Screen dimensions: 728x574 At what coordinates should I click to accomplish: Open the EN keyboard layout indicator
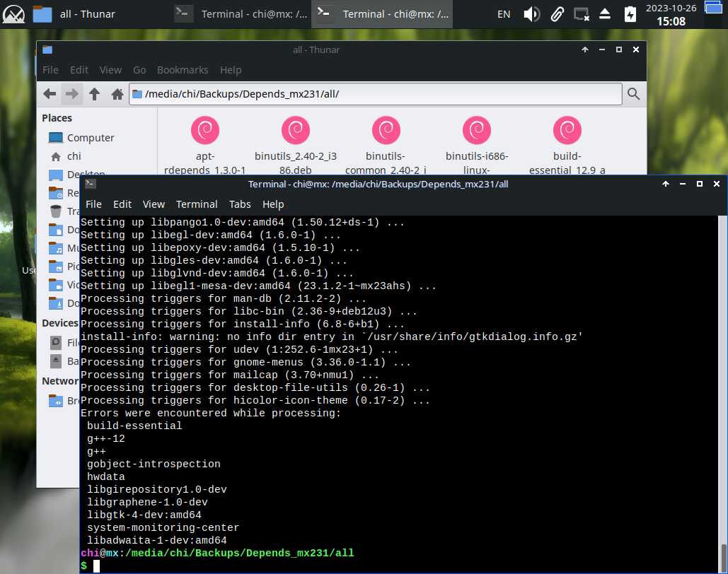(x=504, y=14)
